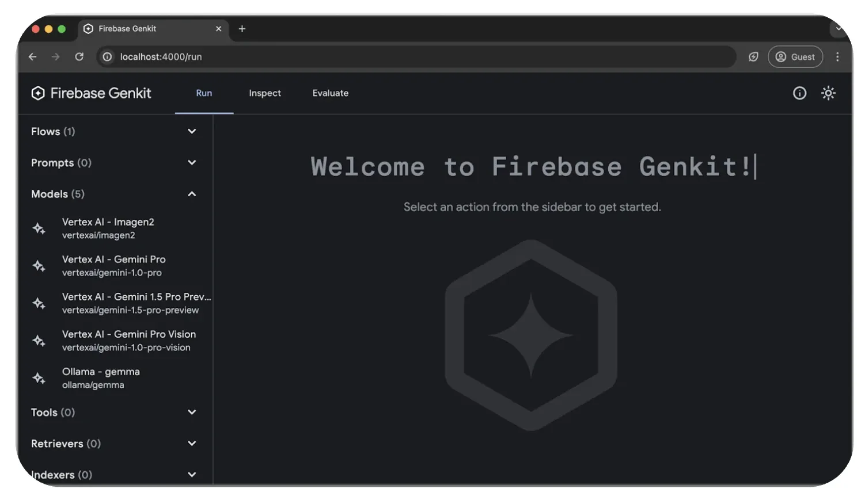Go back with the browser back arrow
Screen dimensions: 865x504
33,57
